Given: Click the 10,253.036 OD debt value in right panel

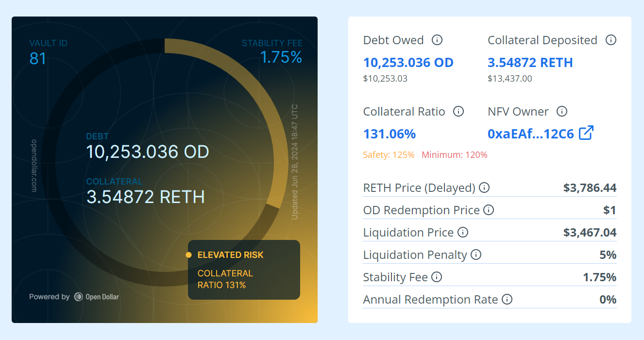Looking at the screenshot, I should point(408,63).
